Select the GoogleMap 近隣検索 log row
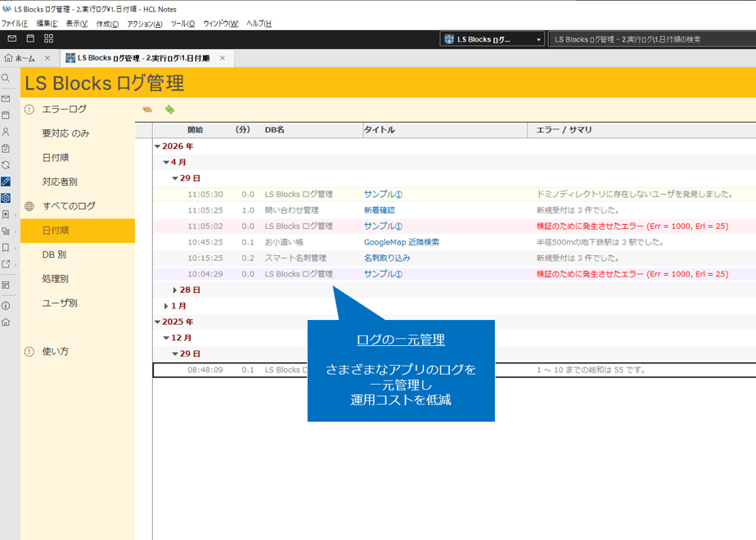 (x=454, y=242)
